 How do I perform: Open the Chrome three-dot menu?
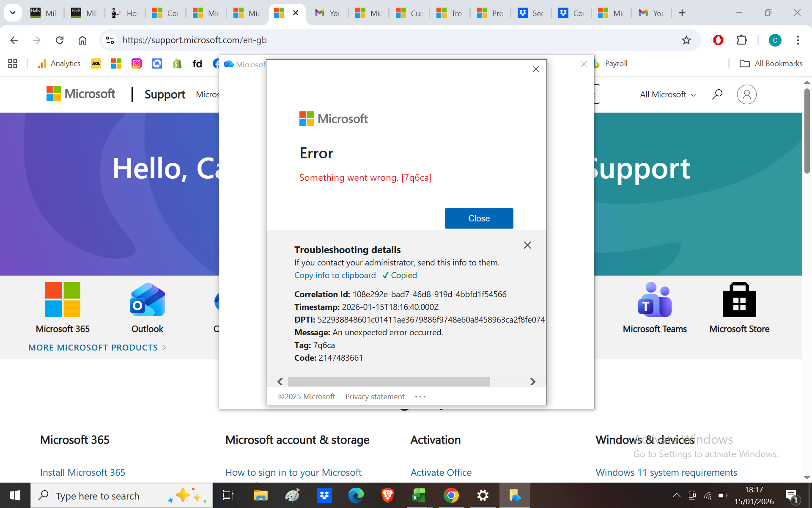(798, 40)
